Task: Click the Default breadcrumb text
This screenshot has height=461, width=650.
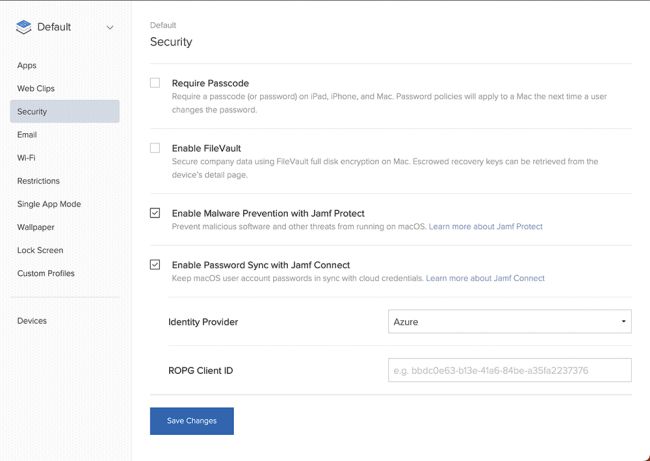Action: [163, 25]
